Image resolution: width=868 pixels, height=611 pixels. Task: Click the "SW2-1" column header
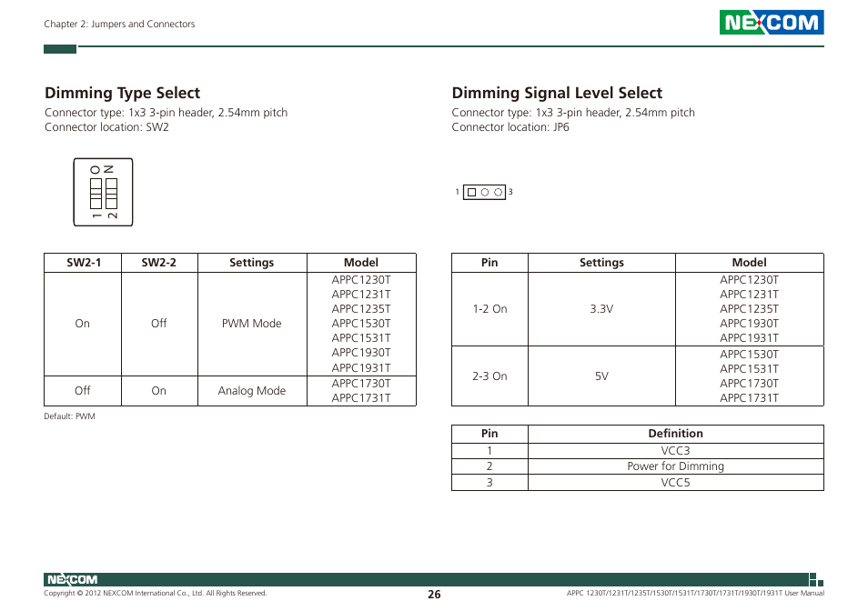pos(83,263)
